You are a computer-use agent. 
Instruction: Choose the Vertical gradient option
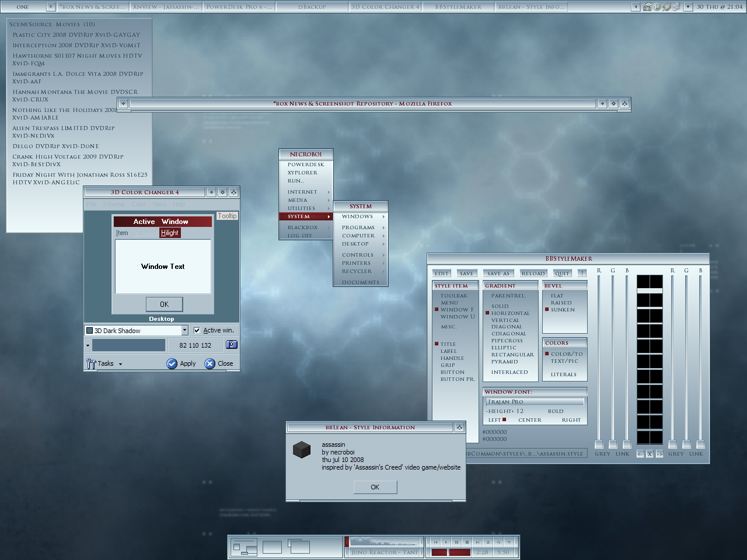(x=505, y=320)
